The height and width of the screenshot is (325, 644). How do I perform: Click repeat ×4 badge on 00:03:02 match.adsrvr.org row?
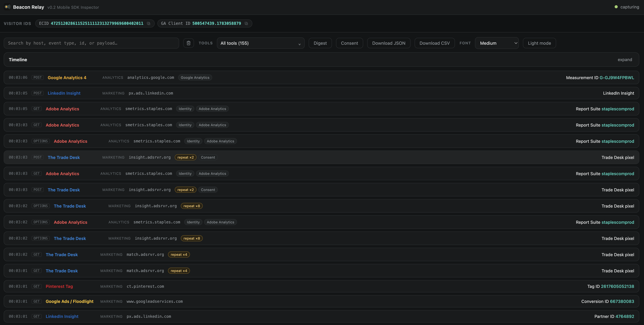[179, 254]
